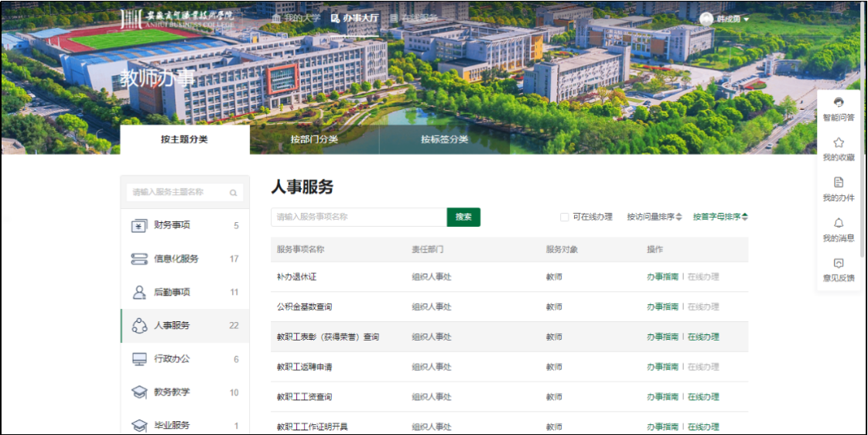The image size is (868, 435).
Task: Open 办事指南 for 补办退休证
Action: coord(662,277)
